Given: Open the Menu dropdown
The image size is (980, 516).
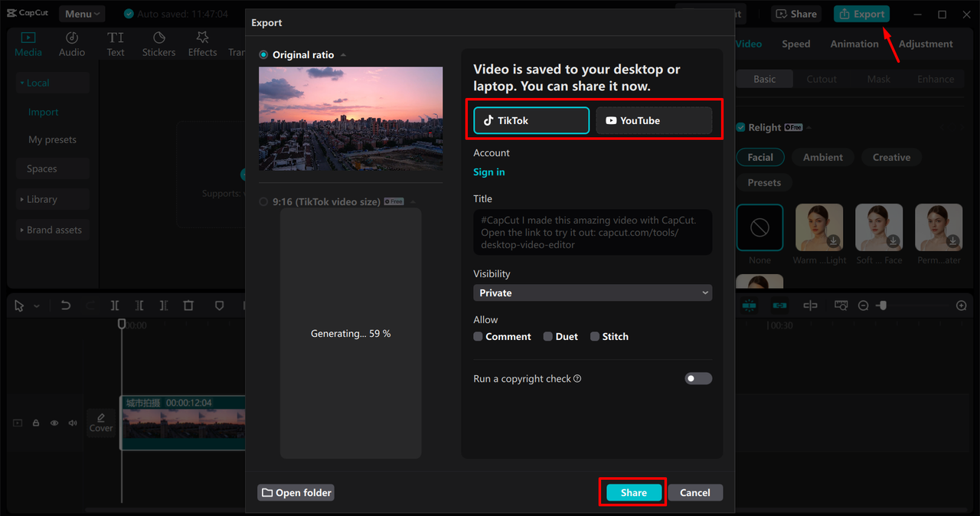Looking at the screenshot, I should (x=83, y=14).
